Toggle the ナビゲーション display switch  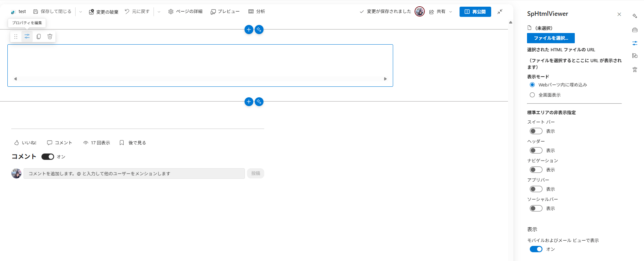(x=536, y=170)
